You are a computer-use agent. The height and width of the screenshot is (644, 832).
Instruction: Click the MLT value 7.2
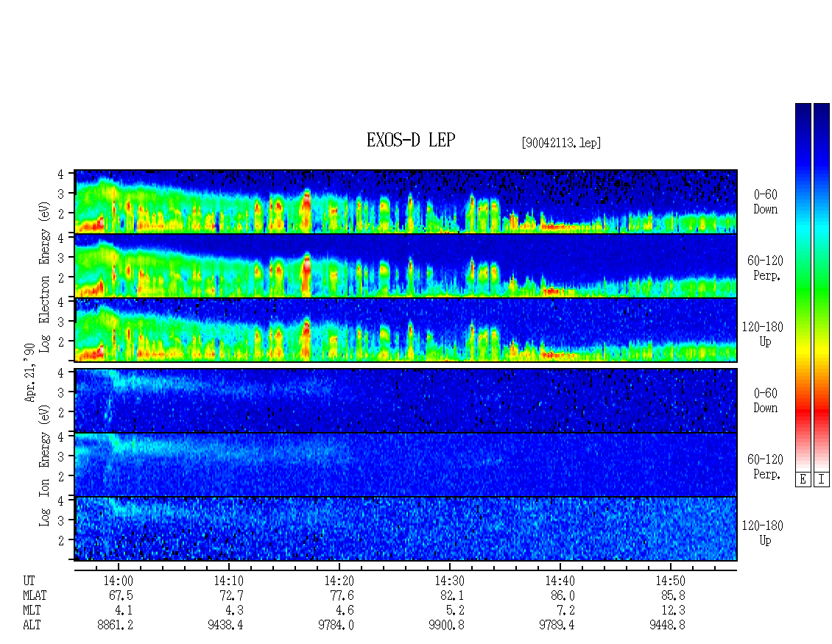(565, 611)
